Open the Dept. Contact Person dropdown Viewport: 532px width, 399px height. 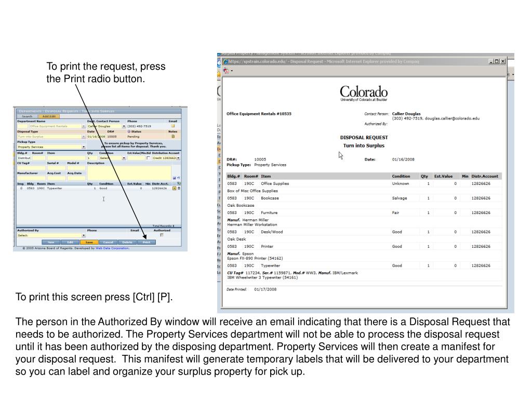(124, 126)
